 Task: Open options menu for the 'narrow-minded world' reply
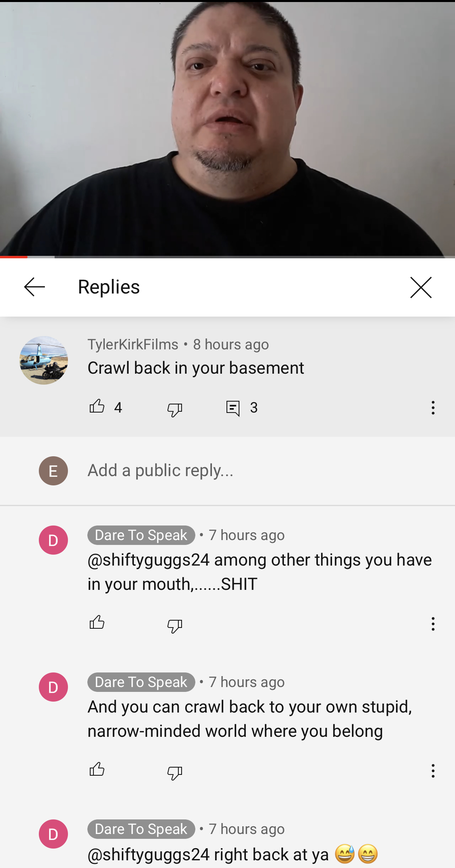(x=433, y=771)
